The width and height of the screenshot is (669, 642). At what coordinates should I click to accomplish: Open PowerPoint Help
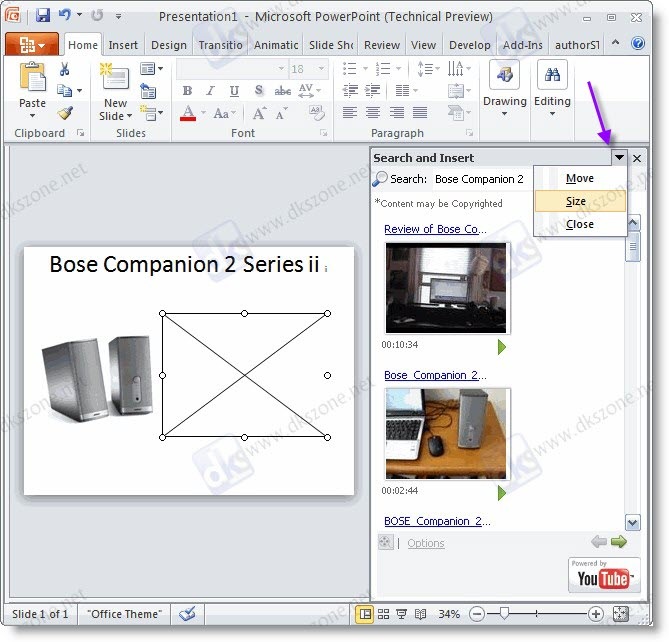(638, 43)
